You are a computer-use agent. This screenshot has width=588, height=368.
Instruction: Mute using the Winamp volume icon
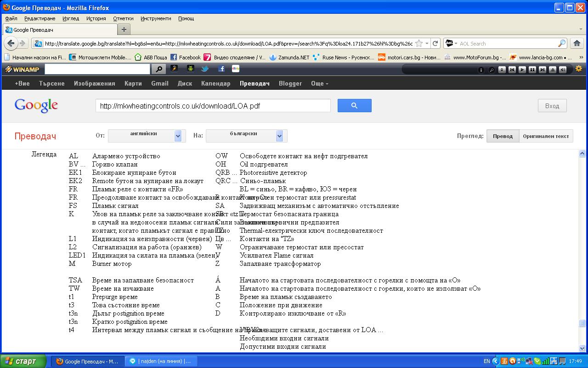coord(563,69)
